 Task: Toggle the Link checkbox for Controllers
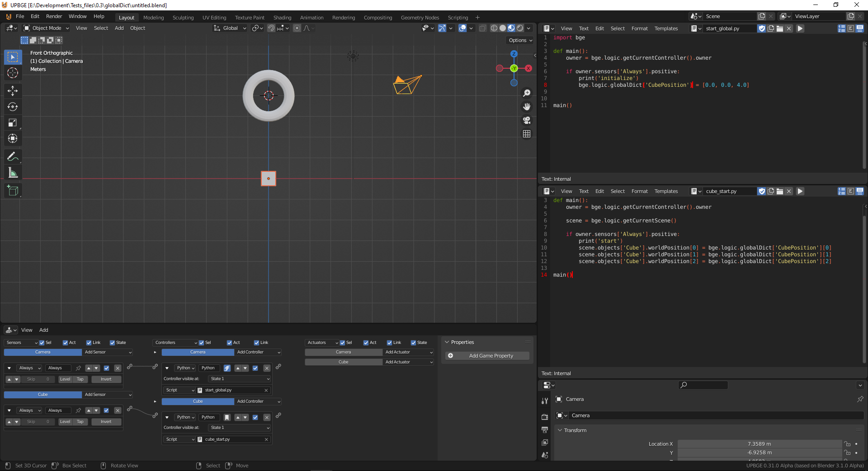(x=256, y=343)
